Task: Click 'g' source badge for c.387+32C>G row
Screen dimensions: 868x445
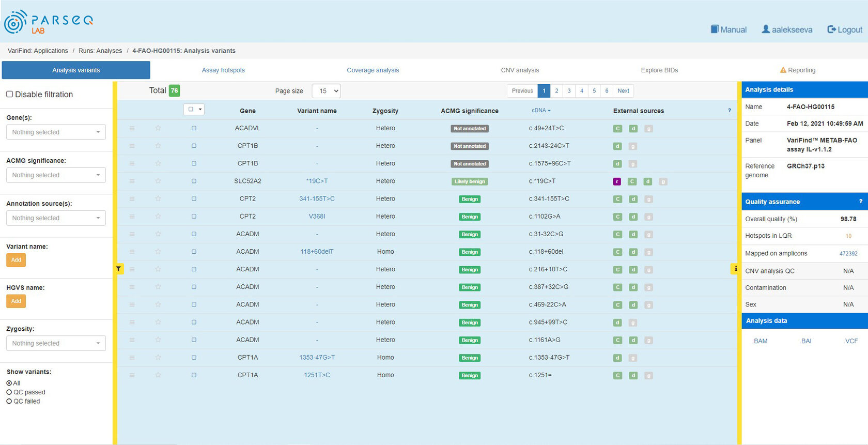Action: tap(649, 287)
